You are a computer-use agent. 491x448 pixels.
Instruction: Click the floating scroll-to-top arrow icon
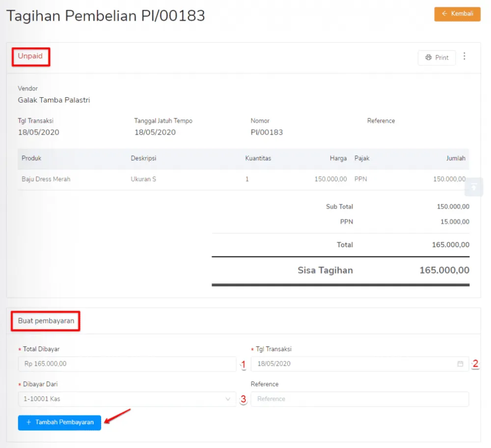(473, 187)
